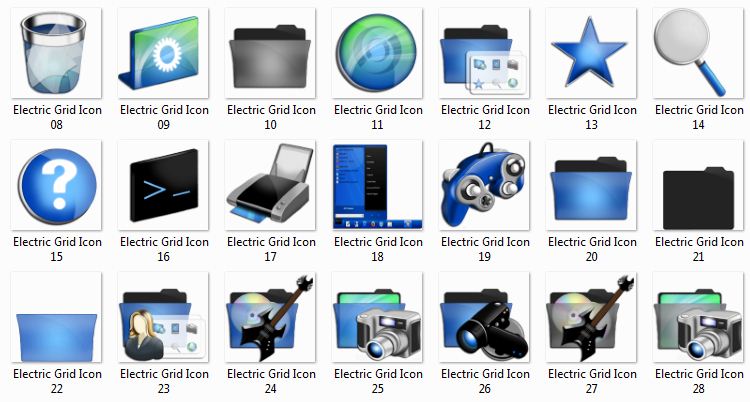Click the gray pictures camera folder icon 28
Image resolution: width=750 pixels, height=402 pixels.
(x=698, y=317)
